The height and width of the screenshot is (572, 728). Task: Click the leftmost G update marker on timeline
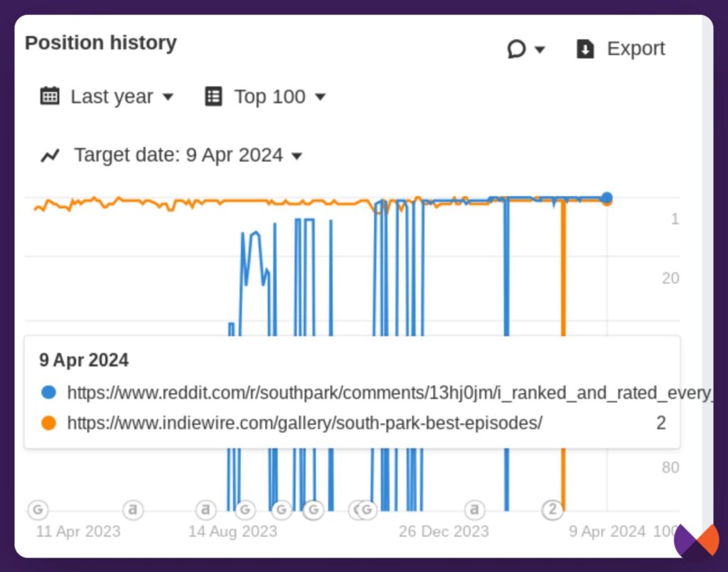pyautogui.click(x=38, y=509)
